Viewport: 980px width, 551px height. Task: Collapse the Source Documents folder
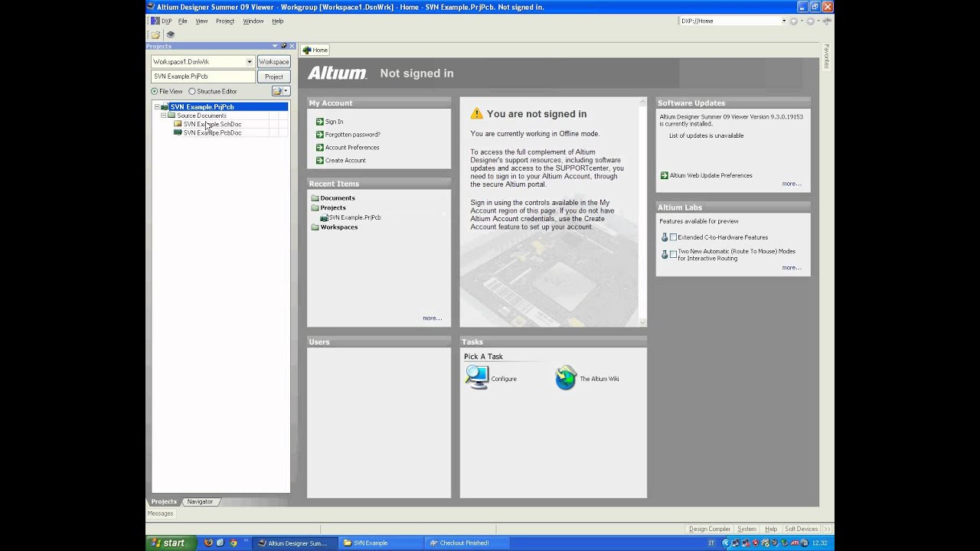click(x=163, y=116)
